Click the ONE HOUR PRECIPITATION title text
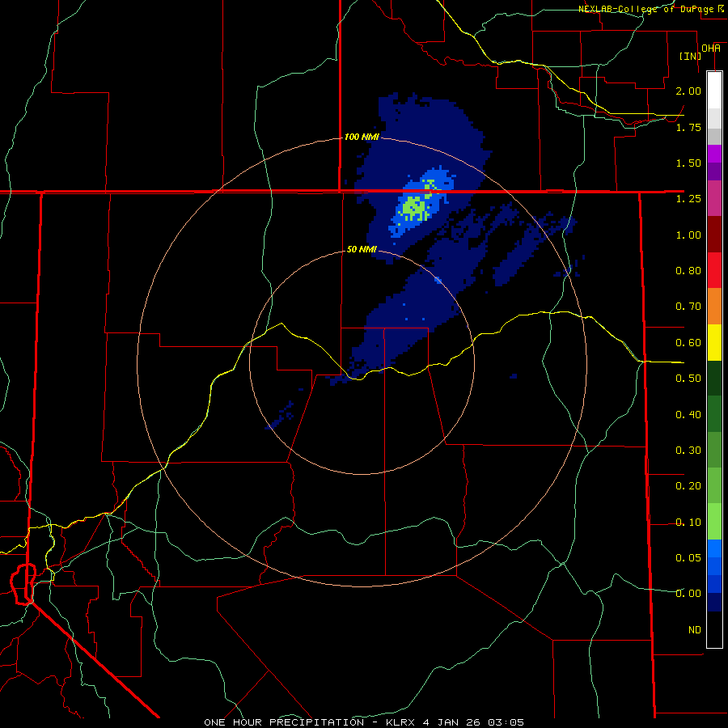 [284, 722]
